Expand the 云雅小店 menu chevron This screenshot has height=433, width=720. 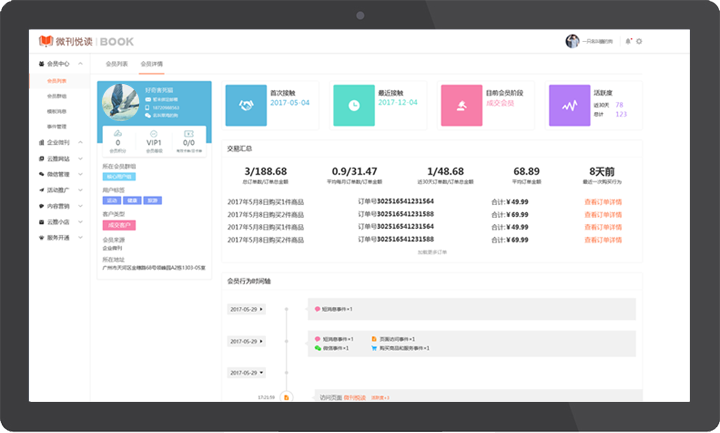(x=80, y=222)
